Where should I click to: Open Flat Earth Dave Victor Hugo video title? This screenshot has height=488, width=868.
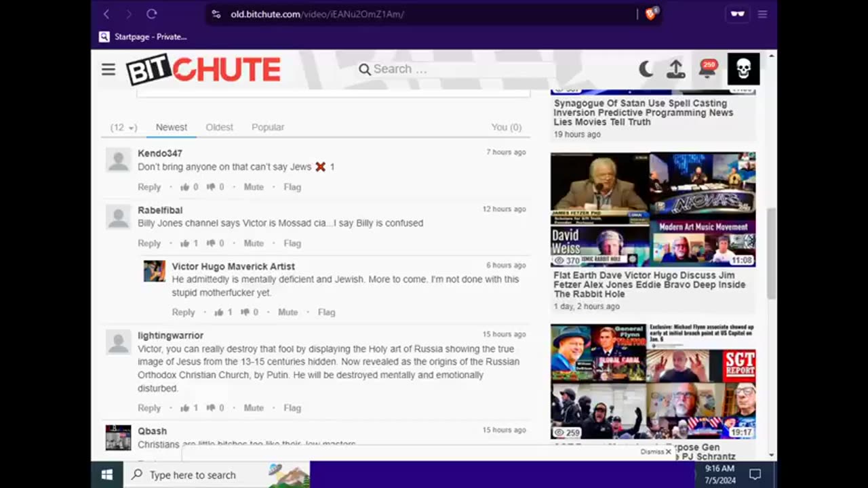pos(650,285)
